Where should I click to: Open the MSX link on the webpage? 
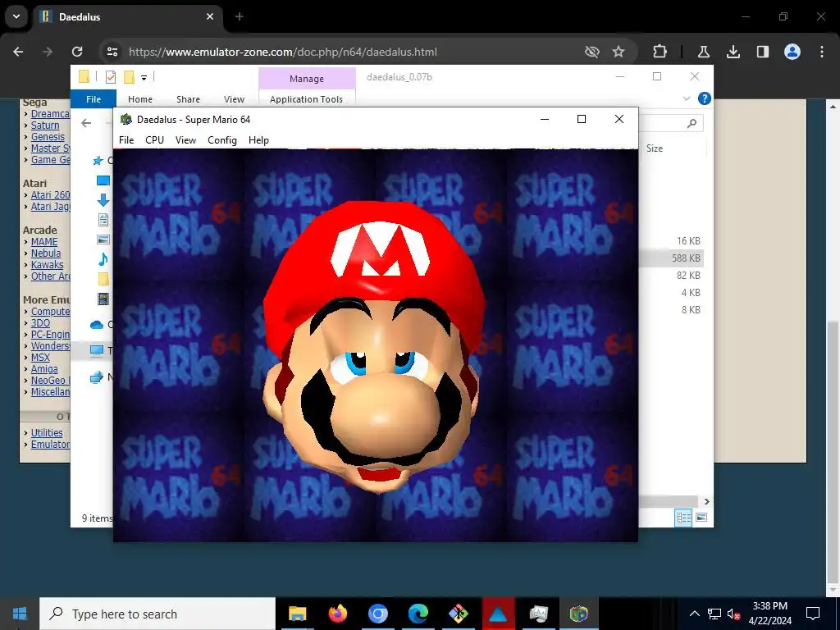point(40,358)
